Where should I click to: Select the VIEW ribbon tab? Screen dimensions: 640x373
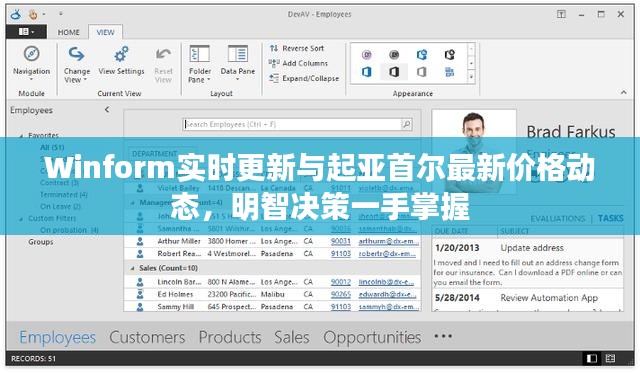click(x=105, y=32)
